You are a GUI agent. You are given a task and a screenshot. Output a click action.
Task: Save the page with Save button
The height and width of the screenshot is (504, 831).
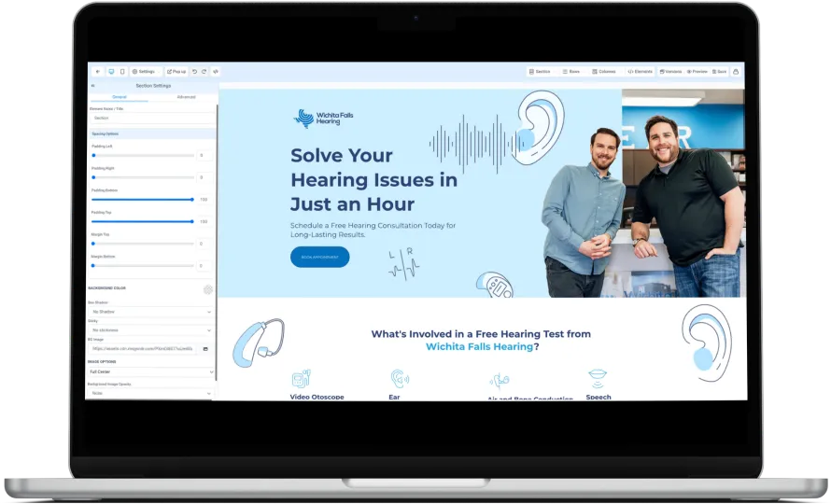click(720, 72)
